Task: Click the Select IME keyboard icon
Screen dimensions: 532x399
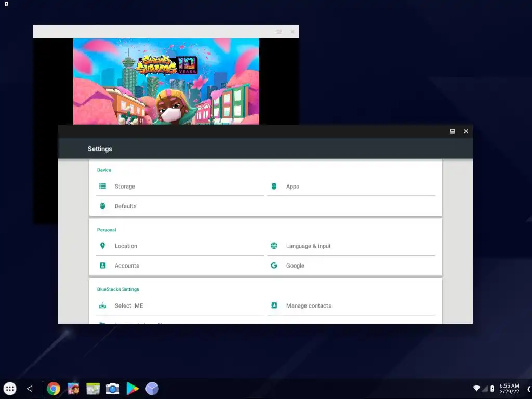Action: click(x=102, y=305)
